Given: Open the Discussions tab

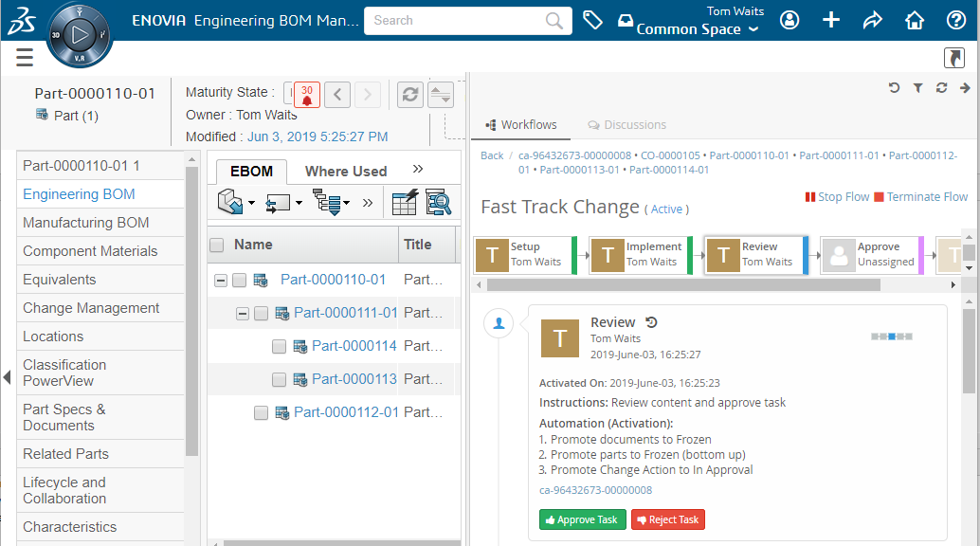Looking at the screenshot, I should 626,125.
